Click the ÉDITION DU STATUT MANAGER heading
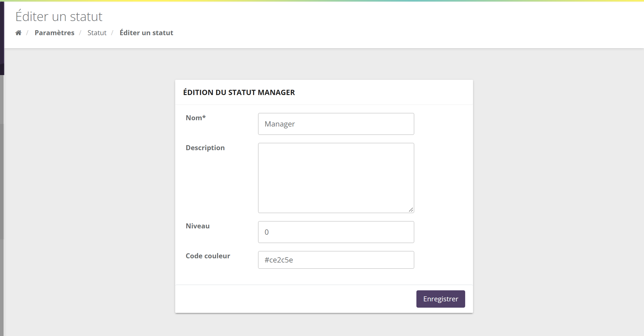 click(x=239, y=92)
